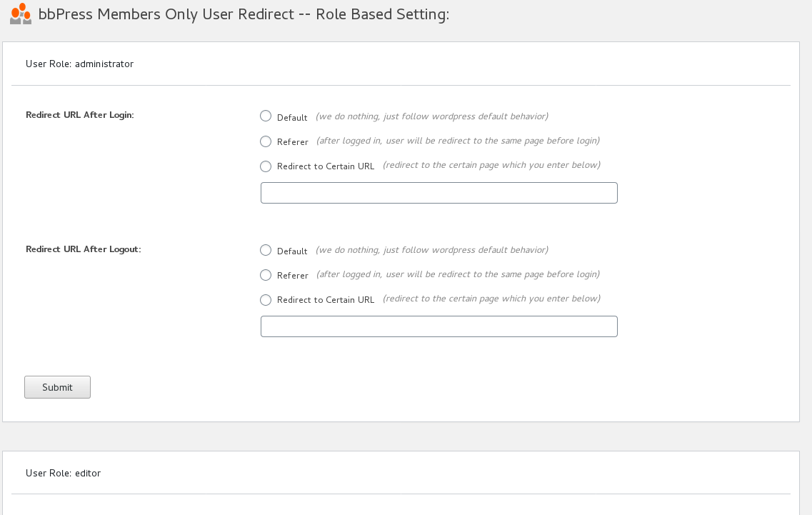812x515 pixels.
Task: Focus the URL field below login options
Action: 438,192
